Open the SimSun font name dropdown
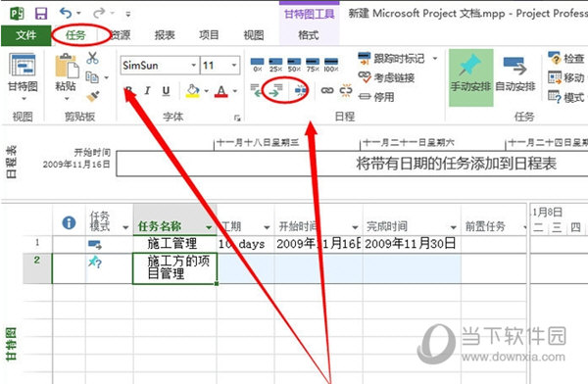Viewport: 588px width, 384px height. point(193,66)
